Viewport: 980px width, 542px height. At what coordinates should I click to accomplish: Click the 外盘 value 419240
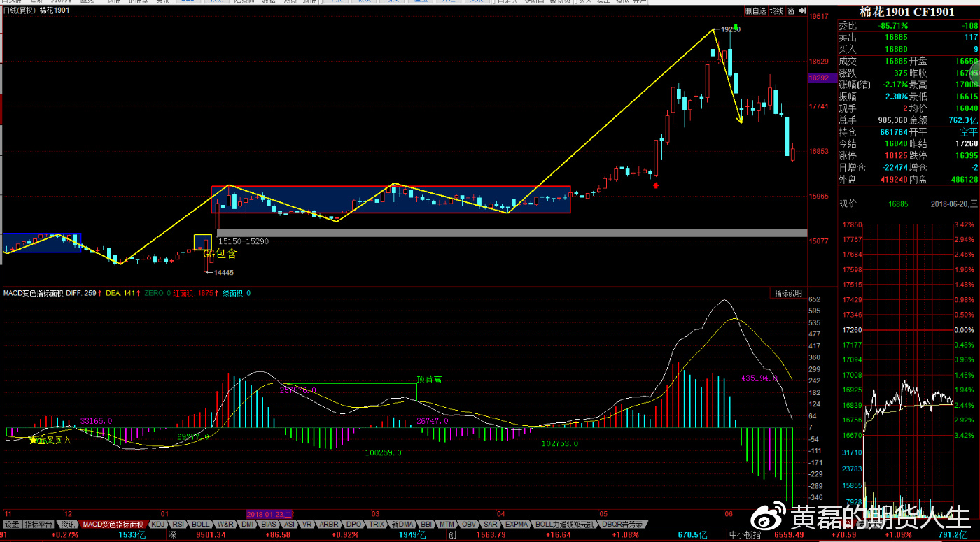894,179
